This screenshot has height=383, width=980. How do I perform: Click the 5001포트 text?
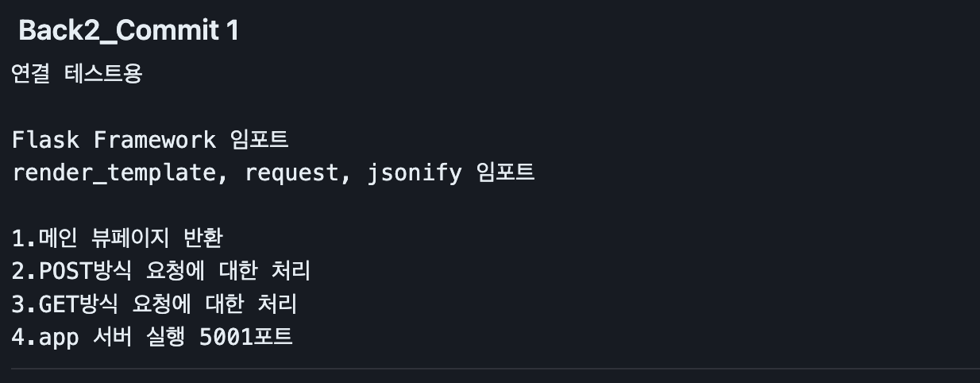tap(246, 337)
